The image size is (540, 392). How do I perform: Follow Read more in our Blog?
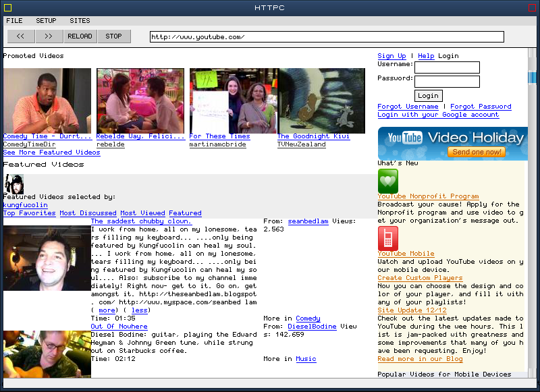coord(420,359)
